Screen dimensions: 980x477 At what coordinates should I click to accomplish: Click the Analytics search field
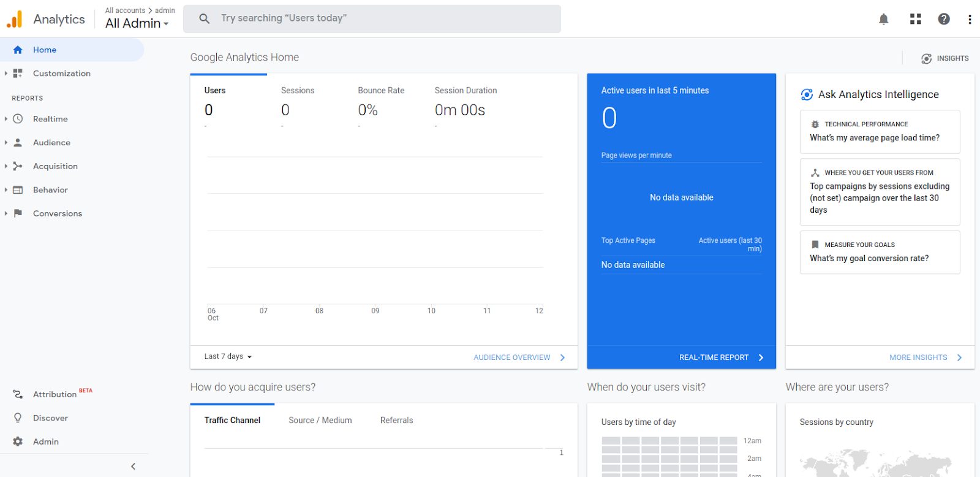pyautogui.click(x=372, y=18)
